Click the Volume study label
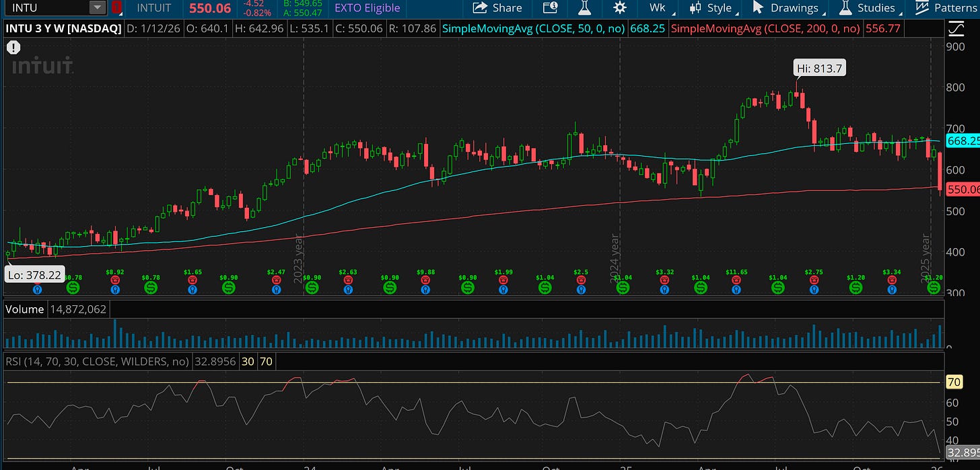This screenshot has height=470, width=980. point(25,309)
